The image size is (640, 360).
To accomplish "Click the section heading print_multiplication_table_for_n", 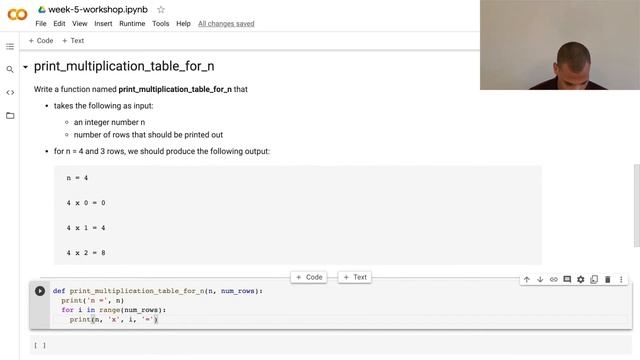I will point(124,66).
